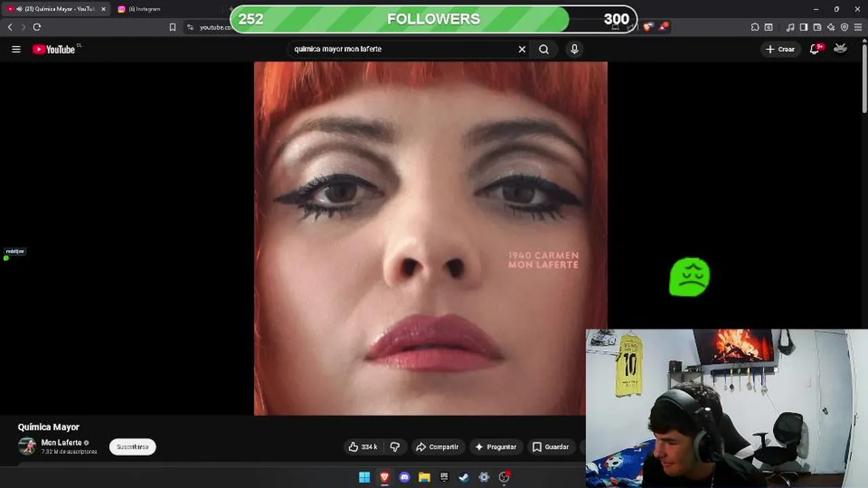Go to the YouTube home logo
Image resolution: width=868 pixels, height=488 pixels.
[x=54, y=49]
